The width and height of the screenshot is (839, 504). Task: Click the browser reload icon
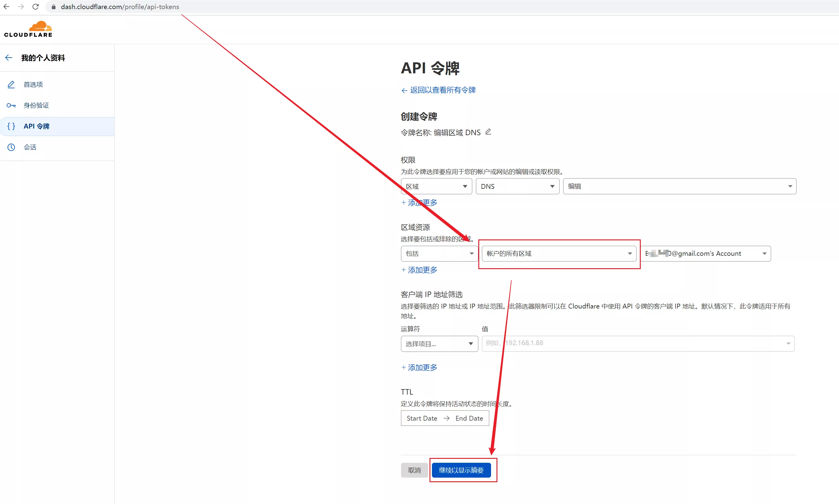tap(35, 7)
